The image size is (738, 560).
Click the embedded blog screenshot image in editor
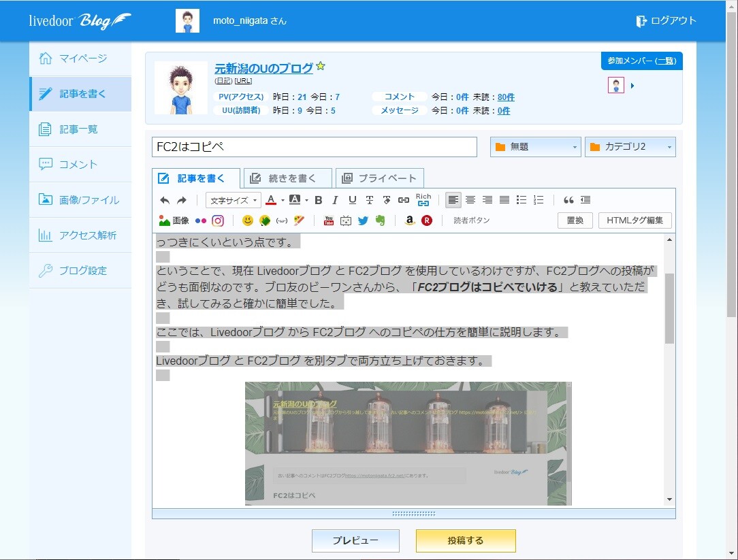(x=408, y=443)
